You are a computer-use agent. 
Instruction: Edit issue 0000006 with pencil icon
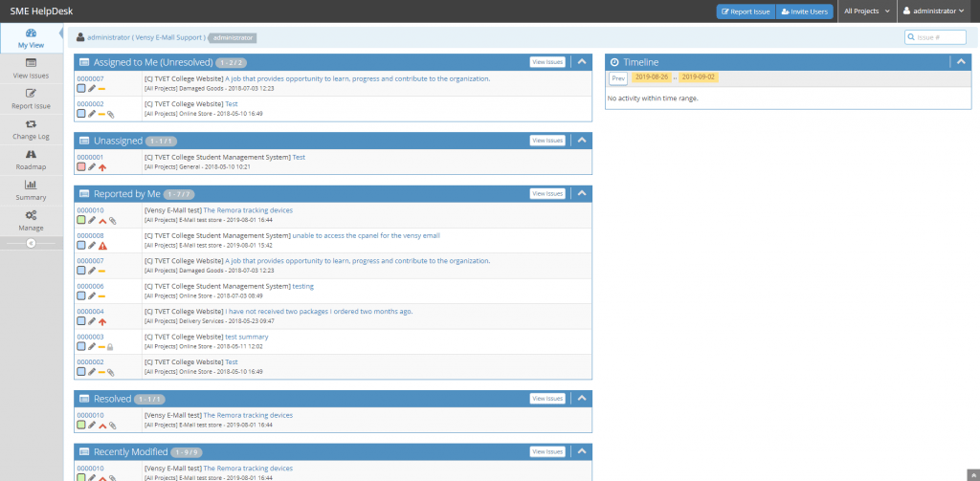pos(92,296)
